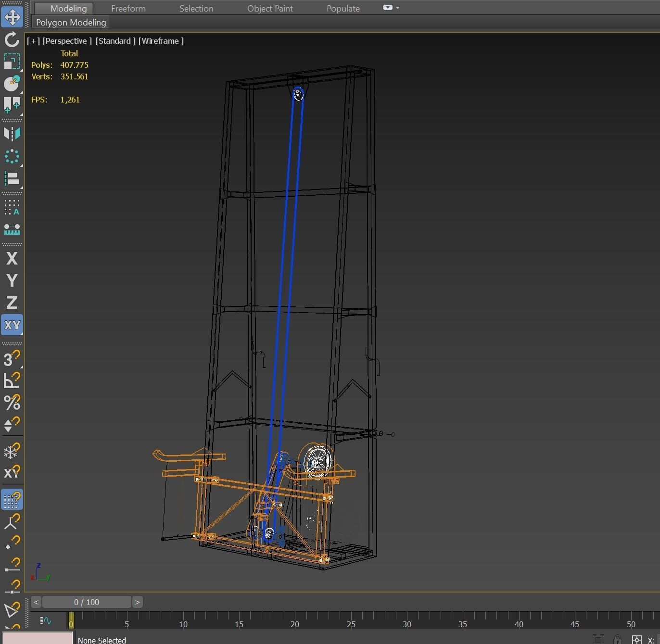Toggle Angle Snap
This screenshot has width=660, height=644.
pos(12,380)
